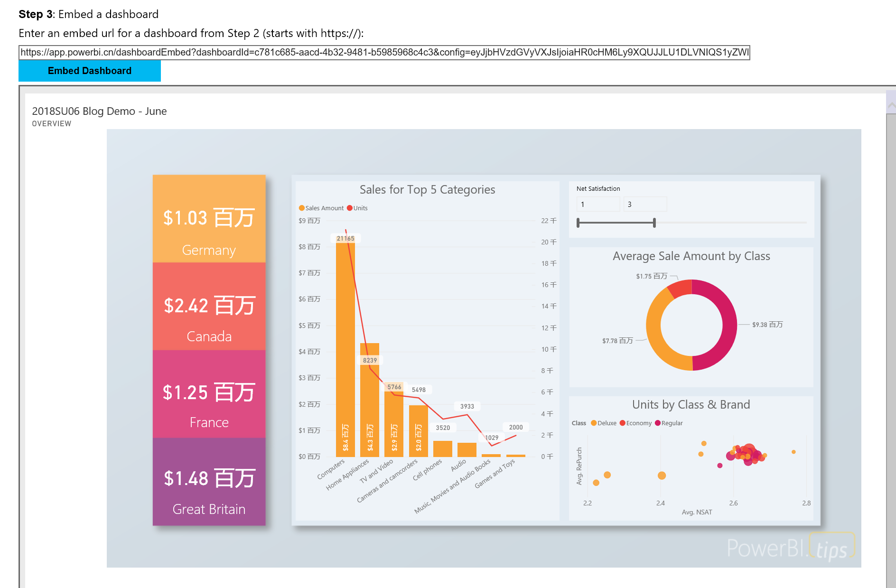896x588 pixels.
Task: Select the Germany sales card
Action: pyautogui.click(x=209, y=219)
